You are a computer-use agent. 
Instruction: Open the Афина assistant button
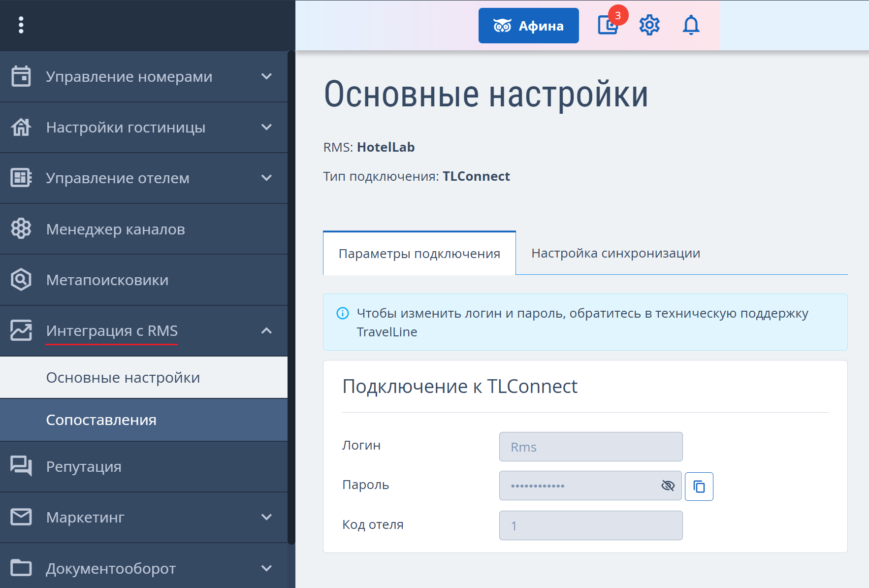[528, 26]
